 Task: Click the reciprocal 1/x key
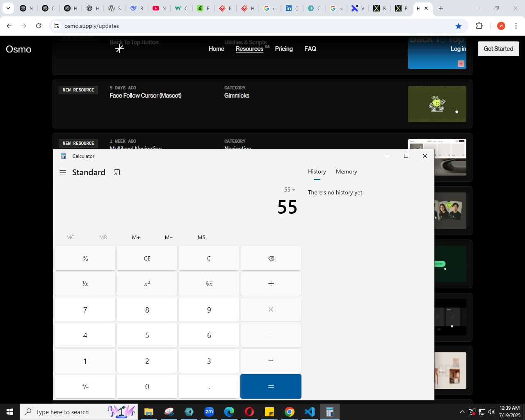click(85, 284)
